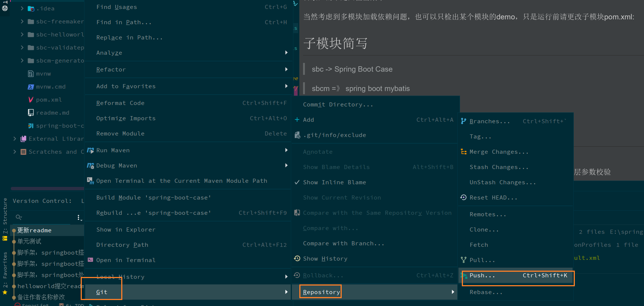644x306 pixels.
Task: Select Show in Explorer
Action: [188, 230]
